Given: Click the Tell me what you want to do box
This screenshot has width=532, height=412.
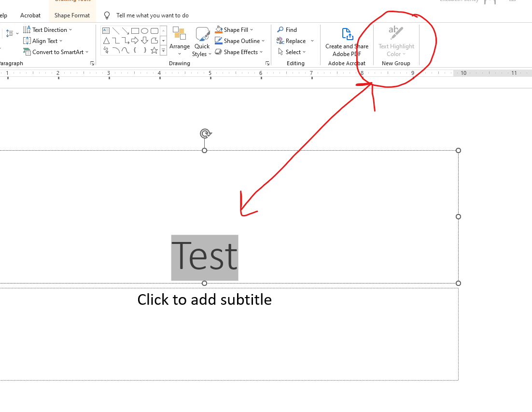Looking at the screenshot, I should (153, 15).
